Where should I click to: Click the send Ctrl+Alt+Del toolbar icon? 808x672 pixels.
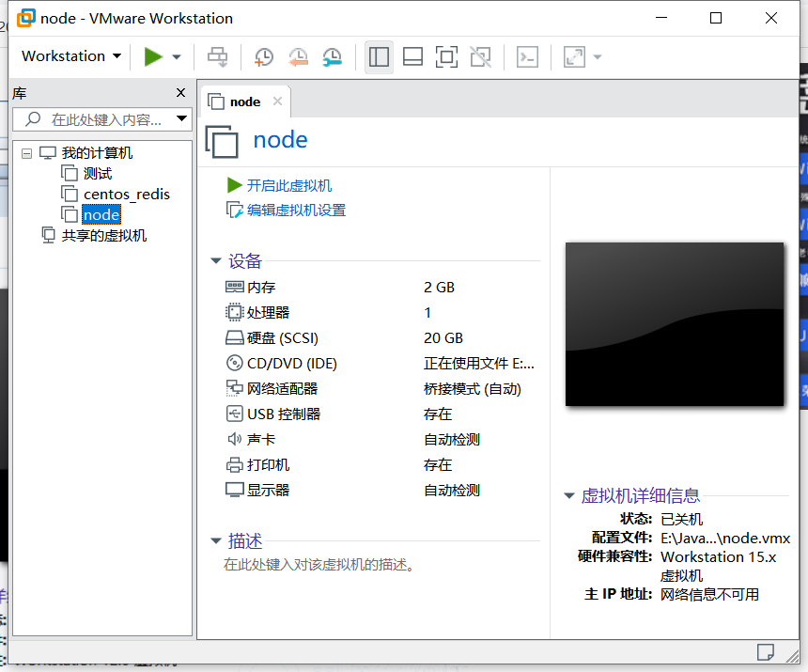click(217, 56)
